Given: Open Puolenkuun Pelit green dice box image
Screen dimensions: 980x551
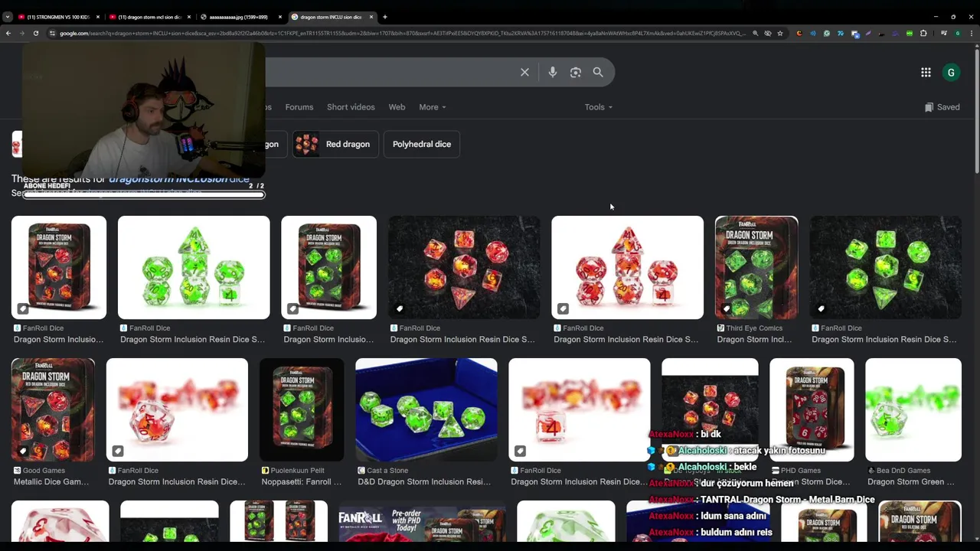Looking at the screenshot, I should click(302, 410).
